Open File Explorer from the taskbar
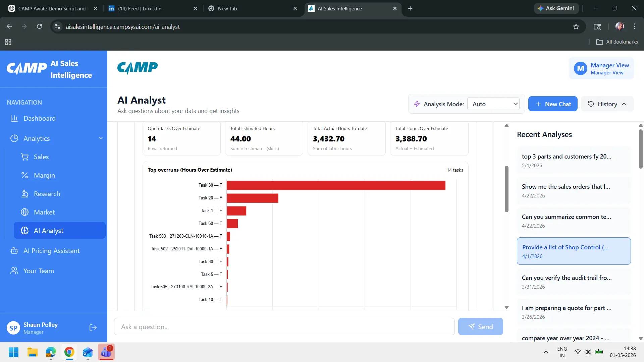Image resolution: width=644 pixels, height=362 pixels. (x=32, y=352)
